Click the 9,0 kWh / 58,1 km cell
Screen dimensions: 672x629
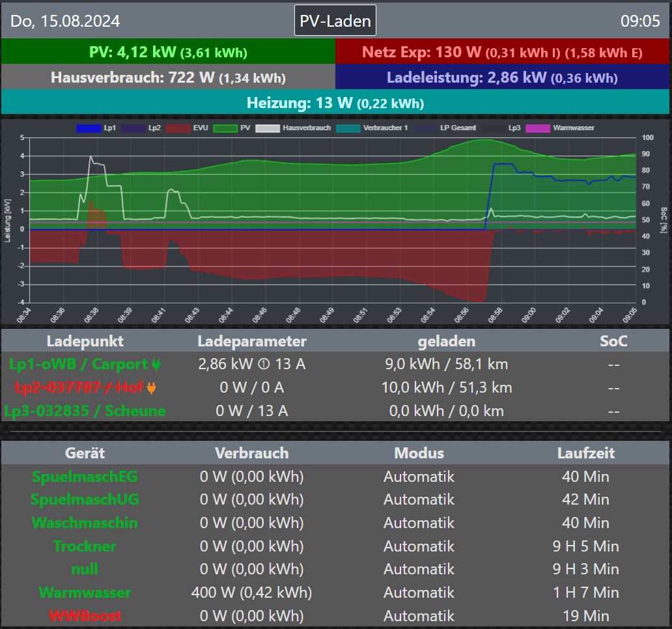click(x=447, y=364)
